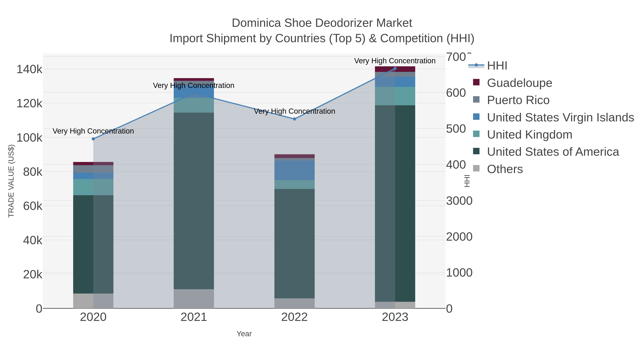Click the TRADE VALUE (US$) axis title
The image size is (644, 362).
click(11, 181)
